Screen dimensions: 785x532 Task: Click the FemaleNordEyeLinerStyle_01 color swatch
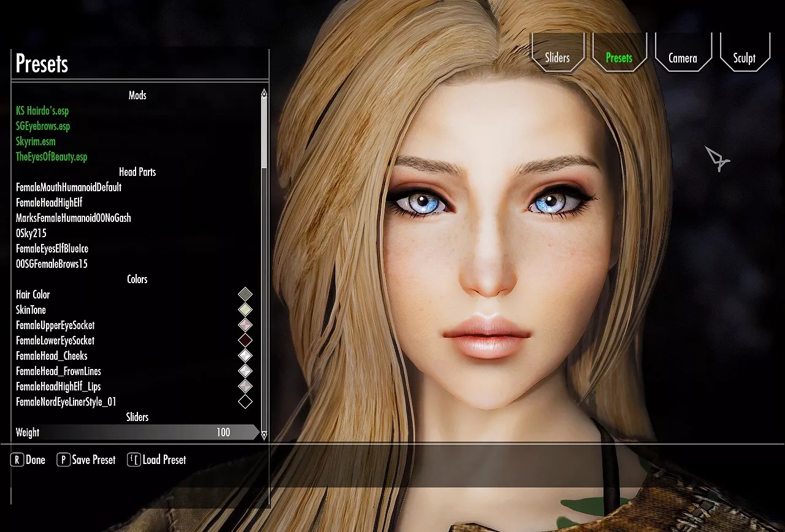coord(245,402)
